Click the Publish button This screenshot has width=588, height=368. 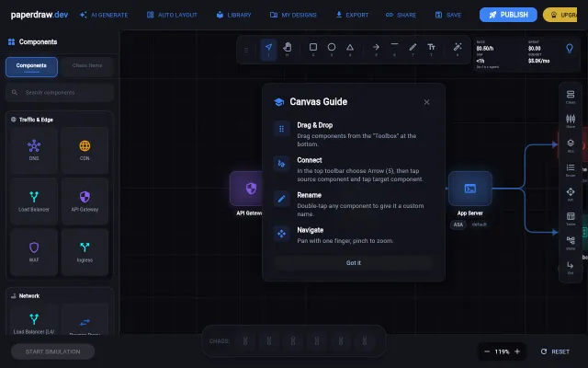(508, 15)
